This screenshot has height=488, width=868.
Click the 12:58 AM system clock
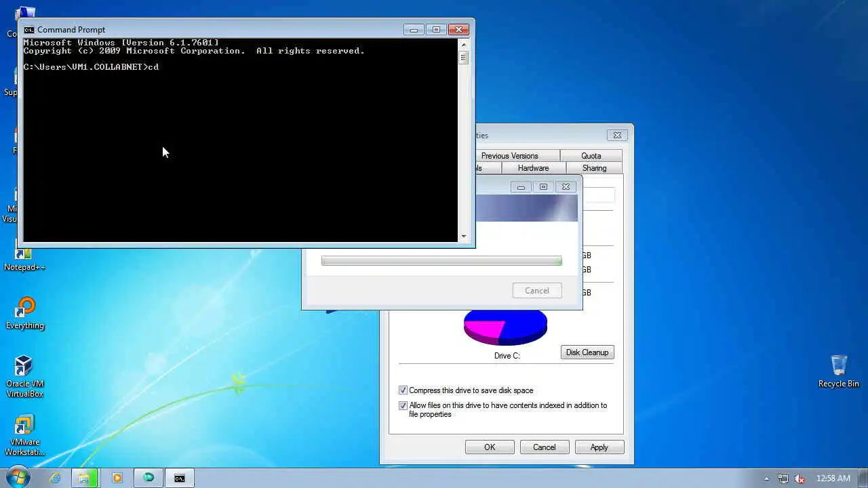coord(833,479)
